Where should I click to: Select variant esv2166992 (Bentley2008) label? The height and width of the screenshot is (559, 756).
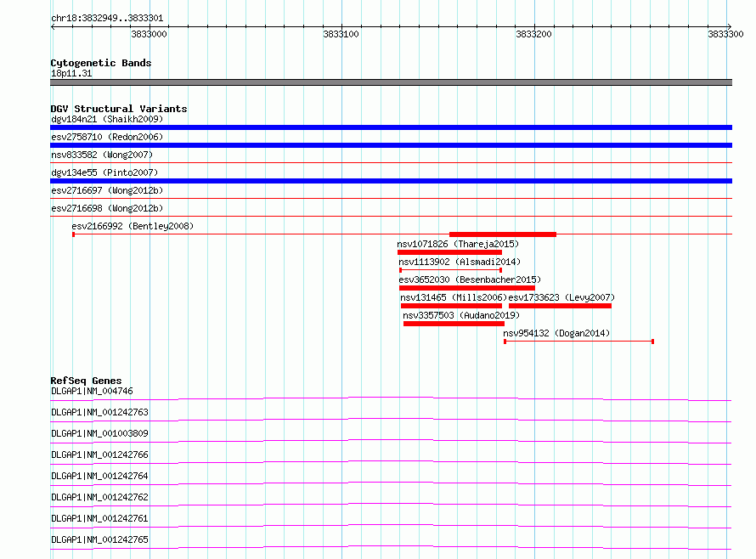point(133,226)
